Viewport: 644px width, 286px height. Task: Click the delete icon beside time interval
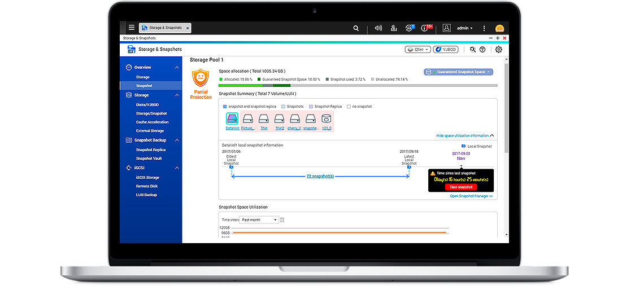coord(282,220)
